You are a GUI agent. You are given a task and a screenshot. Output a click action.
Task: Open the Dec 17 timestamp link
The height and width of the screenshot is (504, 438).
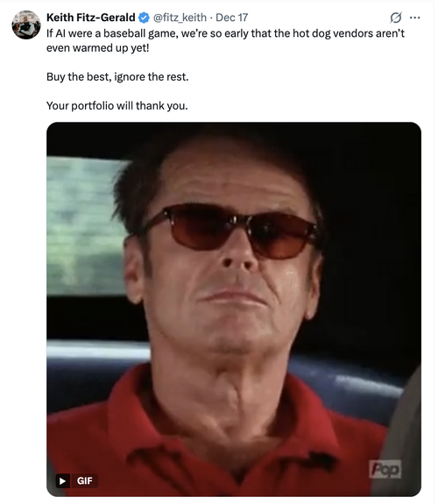coord(231,18)
